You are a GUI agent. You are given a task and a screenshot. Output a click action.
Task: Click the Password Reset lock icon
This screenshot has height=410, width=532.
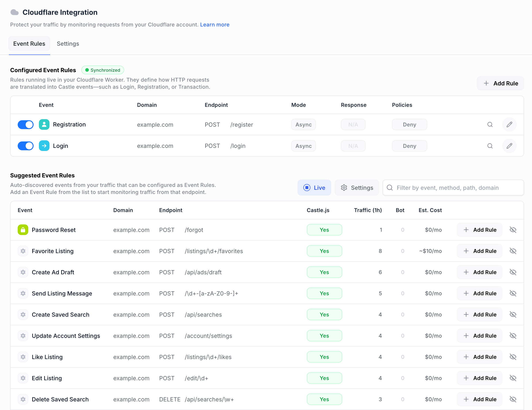[23, 230]
